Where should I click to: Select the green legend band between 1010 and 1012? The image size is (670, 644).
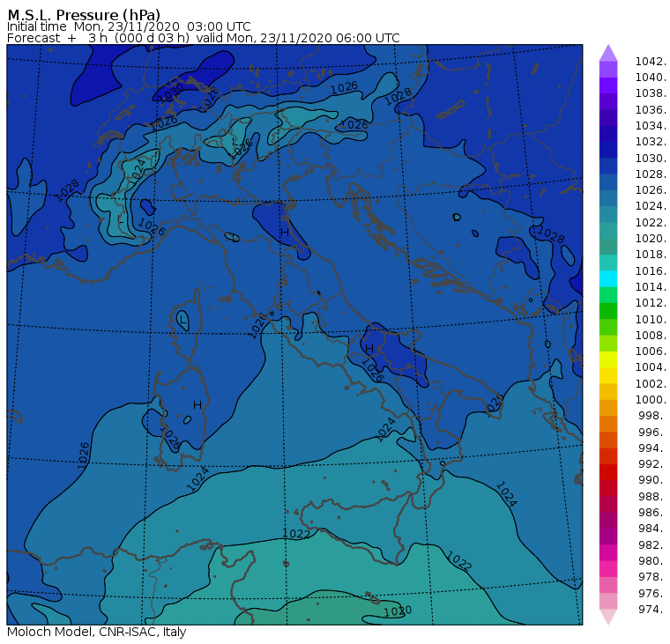tap(608, 311)
